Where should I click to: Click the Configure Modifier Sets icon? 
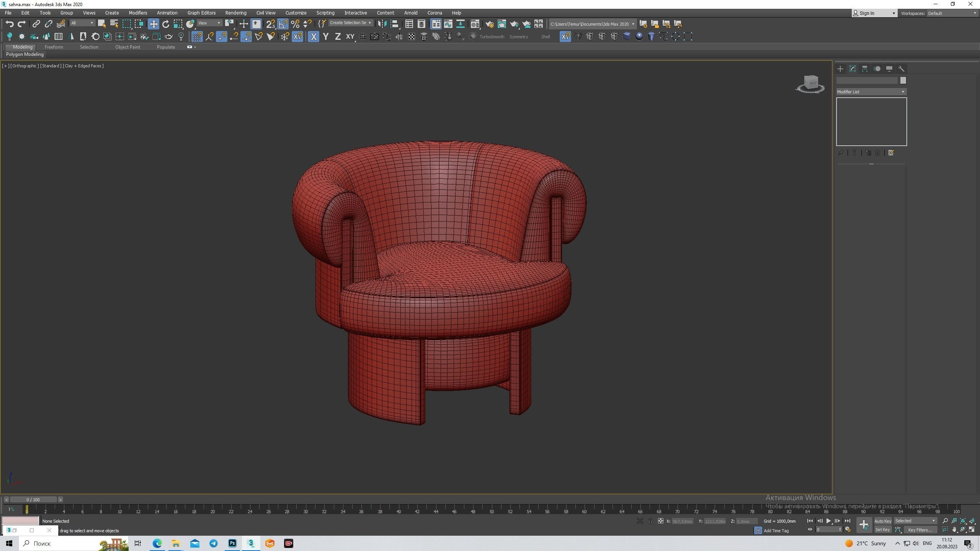click(891, 153)
